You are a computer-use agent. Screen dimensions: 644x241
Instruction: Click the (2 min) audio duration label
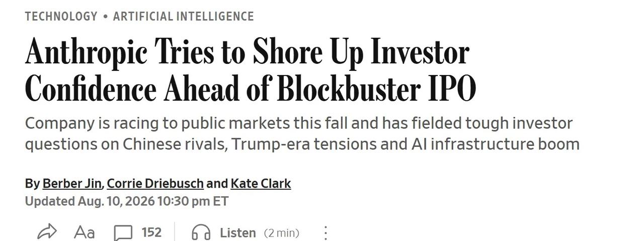(x=282, y=233)
